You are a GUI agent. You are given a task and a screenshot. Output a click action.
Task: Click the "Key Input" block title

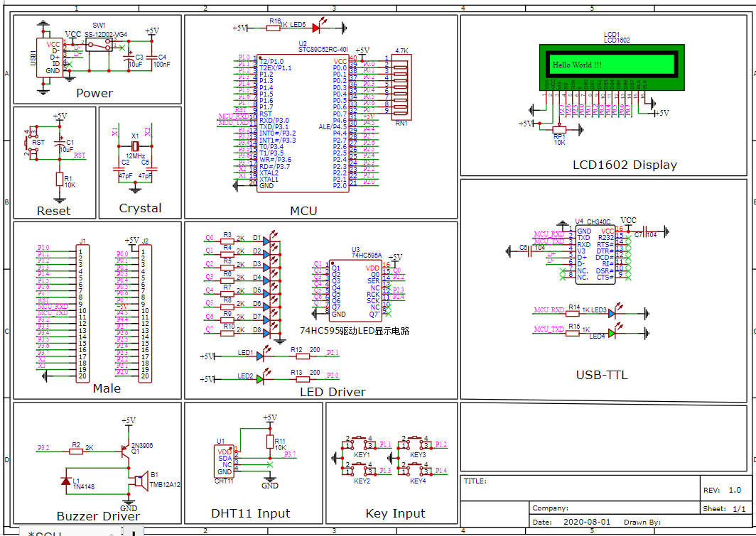pos(395,513)
